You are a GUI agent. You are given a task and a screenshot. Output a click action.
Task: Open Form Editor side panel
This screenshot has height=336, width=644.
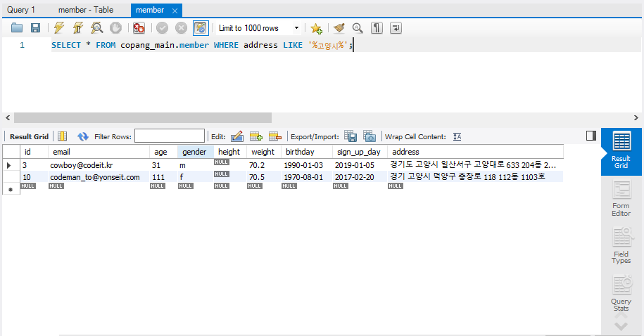[621, 198]
